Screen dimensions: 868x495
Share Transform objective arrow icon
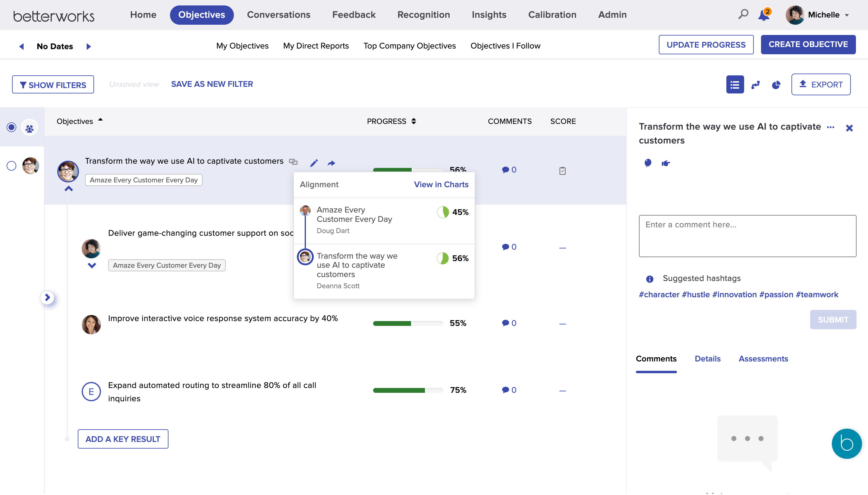(331, 163)
